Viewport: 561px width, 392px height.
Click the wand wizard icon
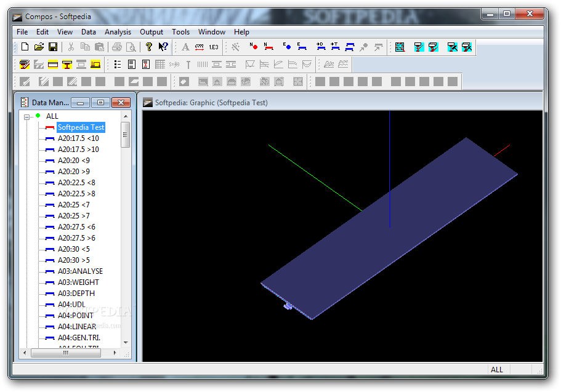235,47
